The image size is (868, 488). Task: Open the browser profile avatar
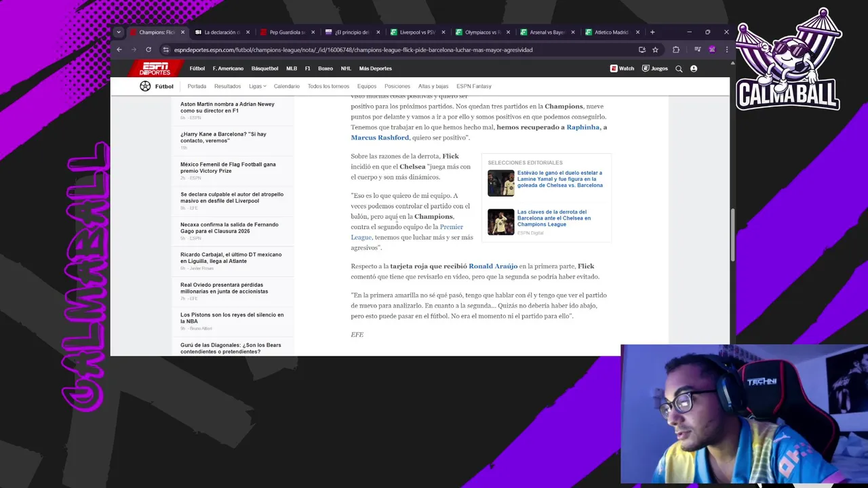[712, 49]
